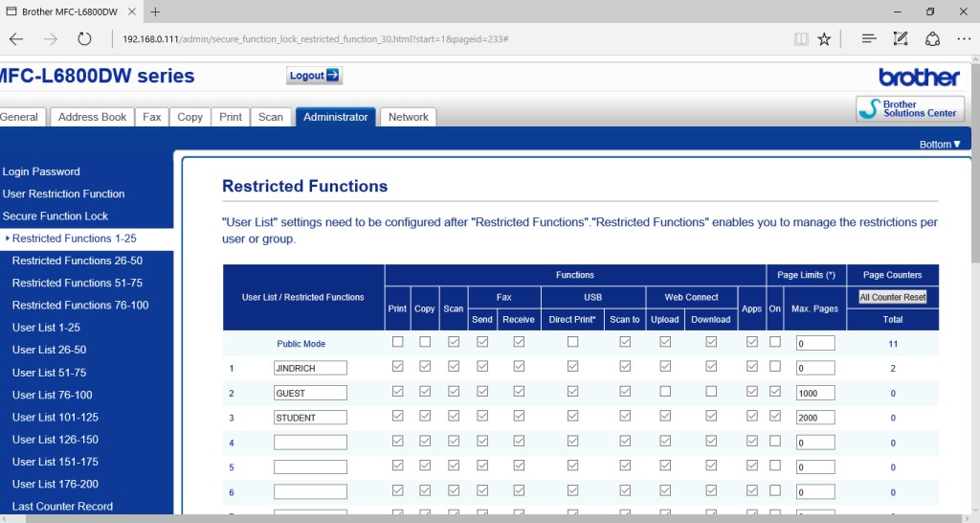
Task: Jump to Bottom of the page
Action: click(x=940, y=144)
